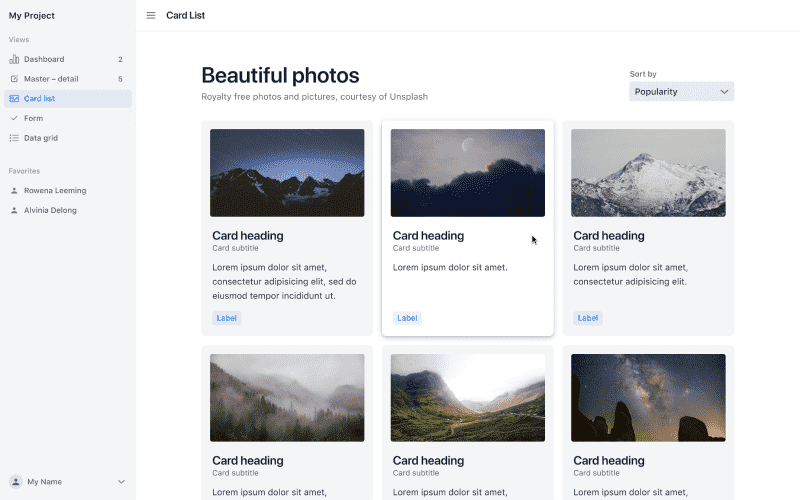The height and width of the screenshot is (500, 800).
Task: Click the Dashboard chart icon
Action: (14, 59)
